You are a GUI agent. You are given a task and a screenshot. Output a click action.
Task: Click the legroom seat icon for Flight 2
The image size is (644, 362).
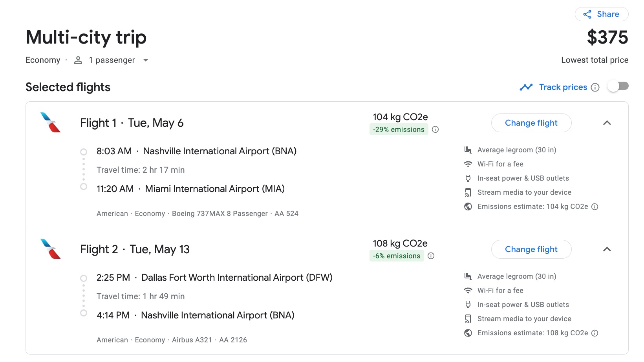coord(468,276)
